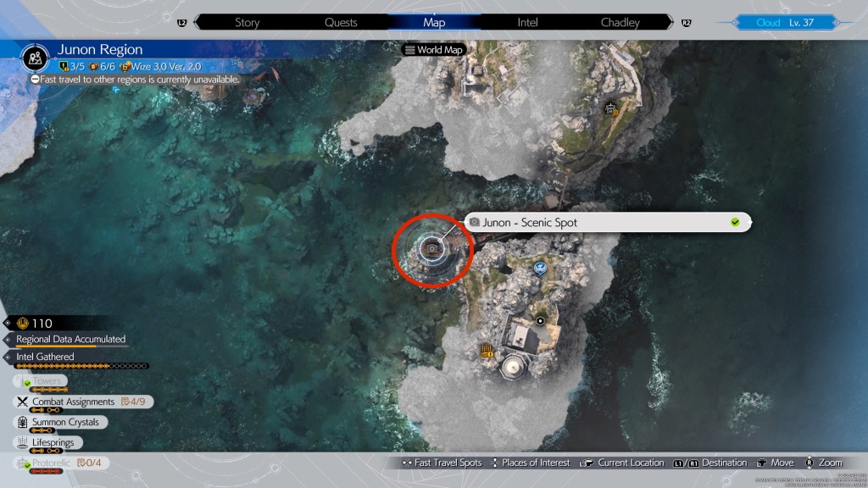868x488 pixels.
Task: Select the hexagon marker above the building
Action: 540,321
